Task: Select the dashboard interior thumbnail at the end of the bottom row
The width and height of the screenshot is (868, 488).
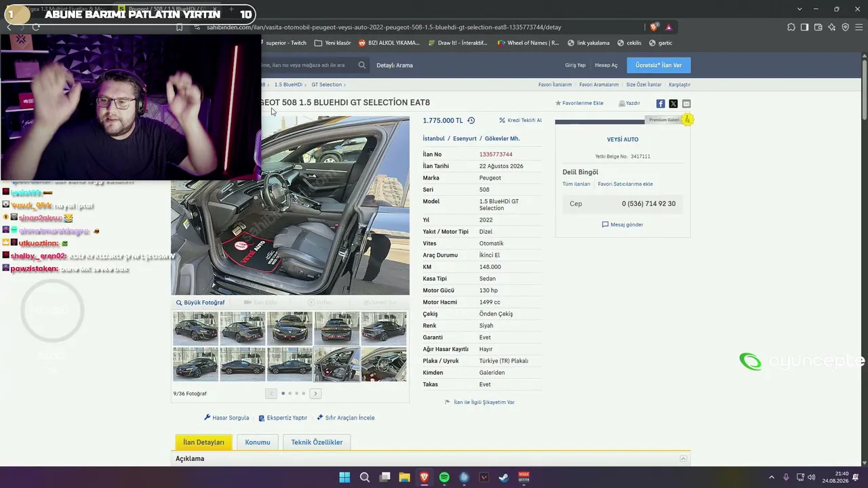Action: [x=384, y=365]
